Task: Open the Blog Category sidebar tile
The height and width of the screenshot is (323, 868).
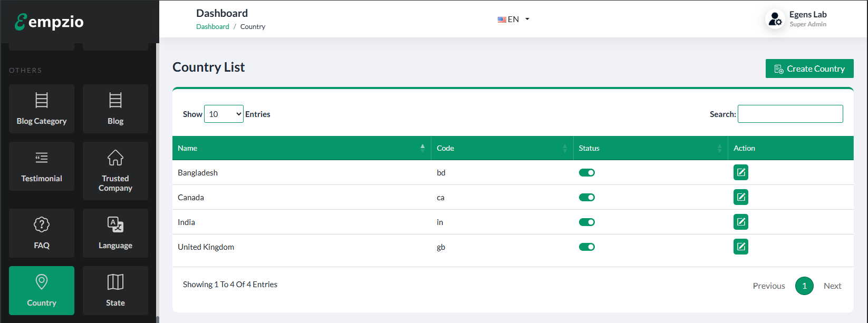Action: (42, 109)
